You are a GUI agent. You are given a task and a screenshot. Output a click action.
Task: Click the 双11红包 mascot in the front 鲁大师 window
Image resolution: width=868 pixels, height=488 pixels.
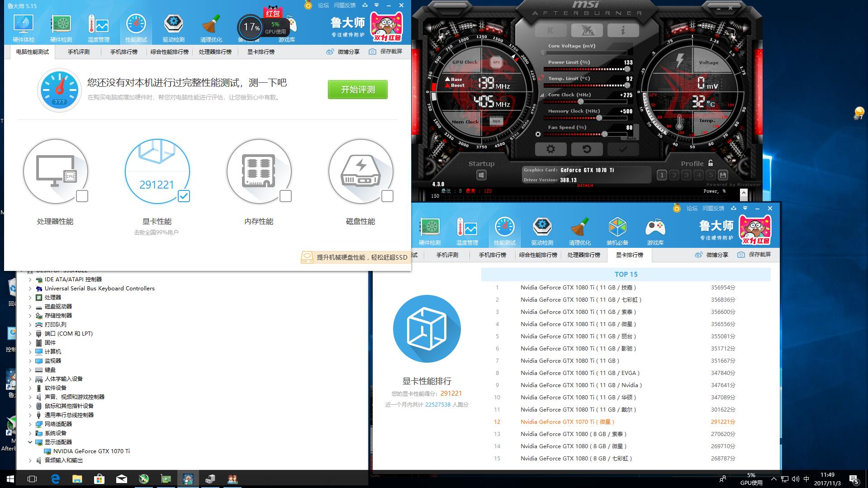386,26
